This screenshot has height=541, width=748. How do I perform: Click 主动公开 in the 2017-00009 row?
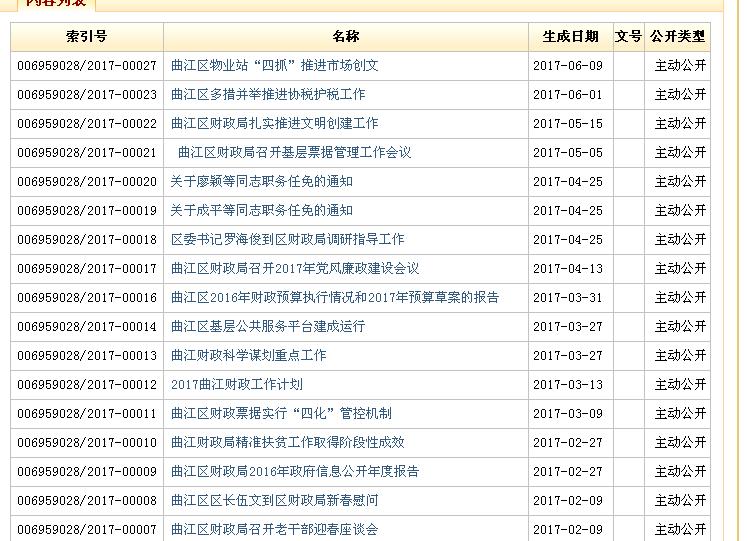tap(680, 472)
